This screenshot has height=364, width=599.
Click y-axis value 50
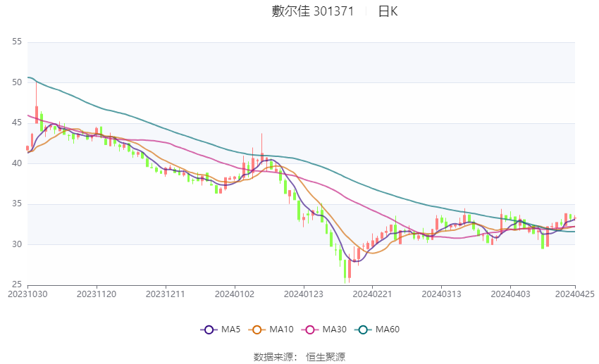pyautogui.click(x=17, y=82)
